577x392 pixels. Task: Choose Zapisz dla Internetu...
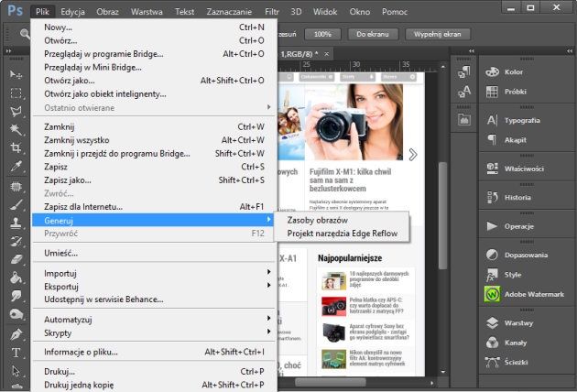coord(154,206)
